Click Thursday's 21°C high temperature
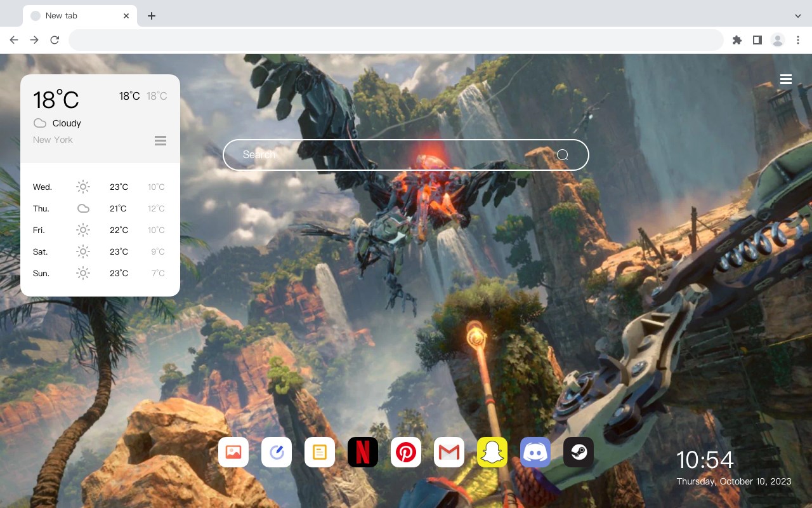This screenshot has width=812, height=508. click(x=118, y=209)
